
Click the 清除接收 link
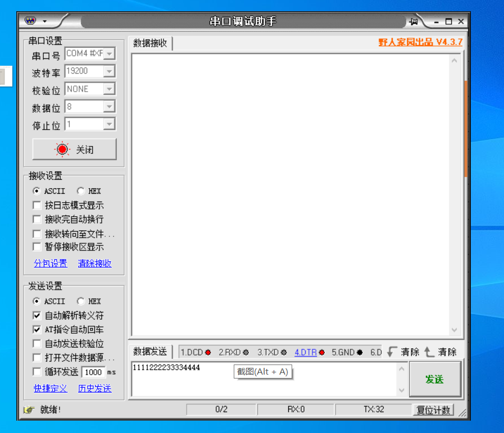94,263
